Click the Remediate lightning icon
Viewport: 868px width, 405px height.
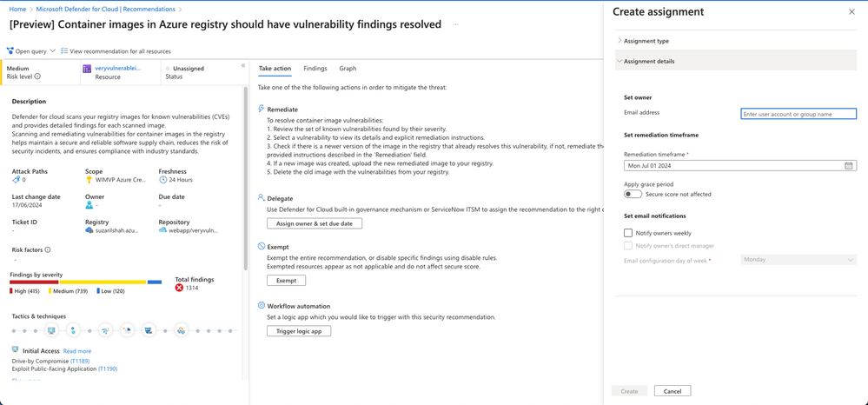coord(262,109)
